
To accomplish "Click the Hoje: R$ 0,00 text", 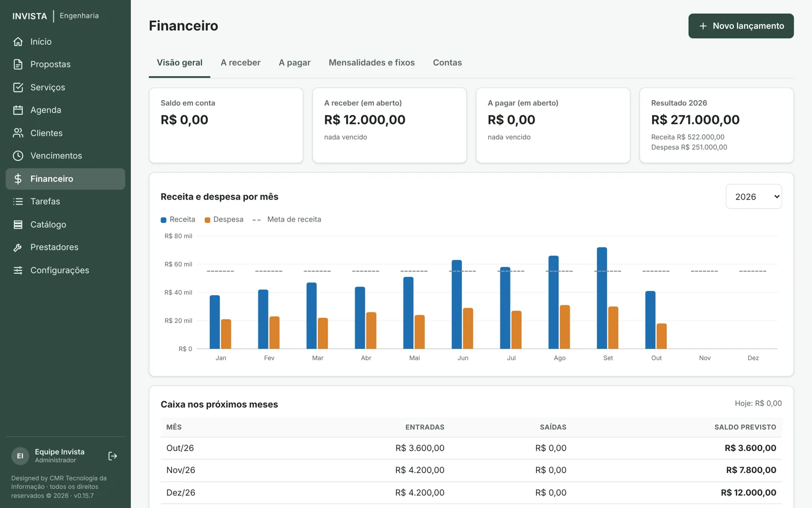I will click(758, 403).
